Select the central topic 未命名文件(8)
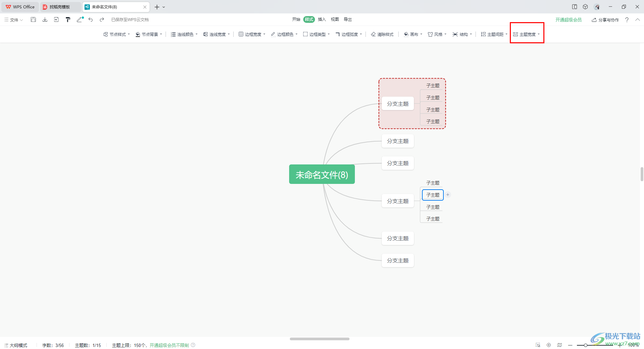Screen dimensions: 644x349 click(x=322, y=174)
